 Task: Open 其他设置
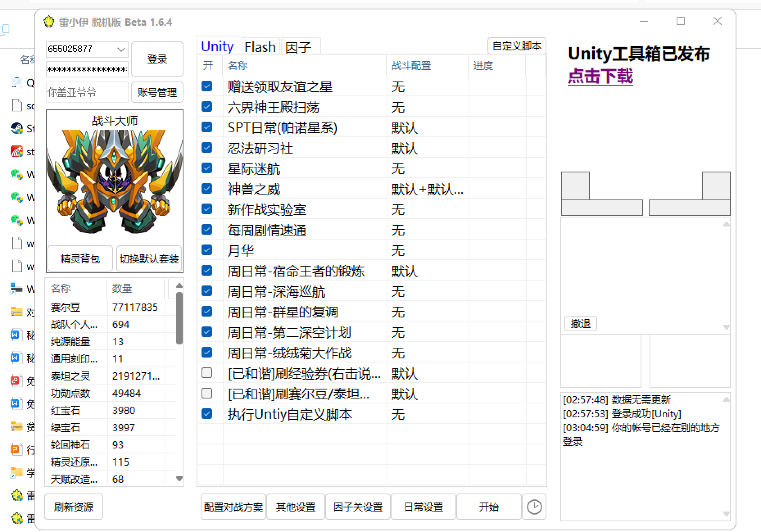(x=296, y=507)
